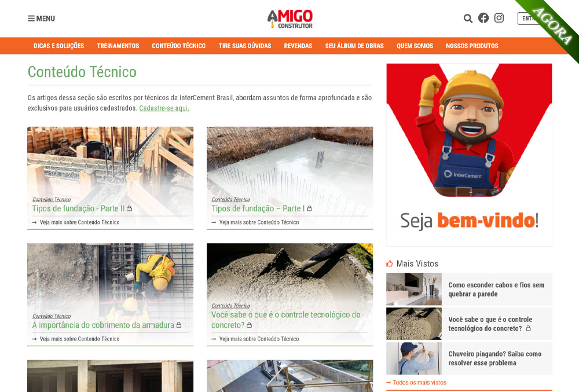579x392 pixels.
Task: Click the Mais Vistos heading text
Action: coord(417,263)
